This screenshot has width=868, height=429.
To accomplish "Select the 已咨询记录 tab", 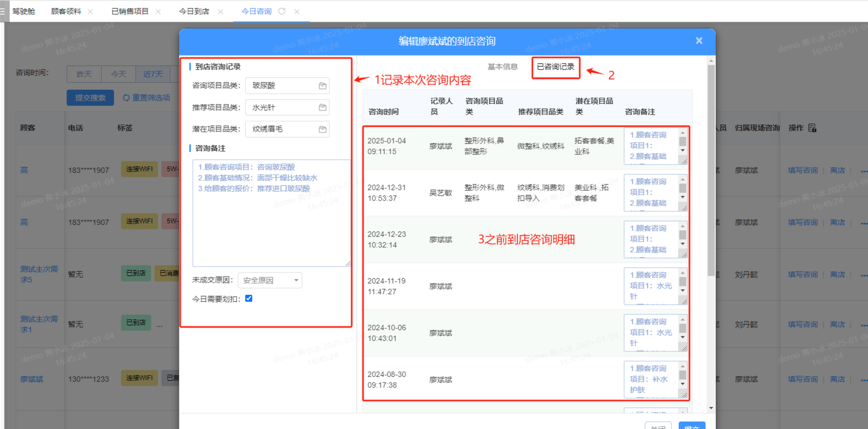I will pos(556,67).
